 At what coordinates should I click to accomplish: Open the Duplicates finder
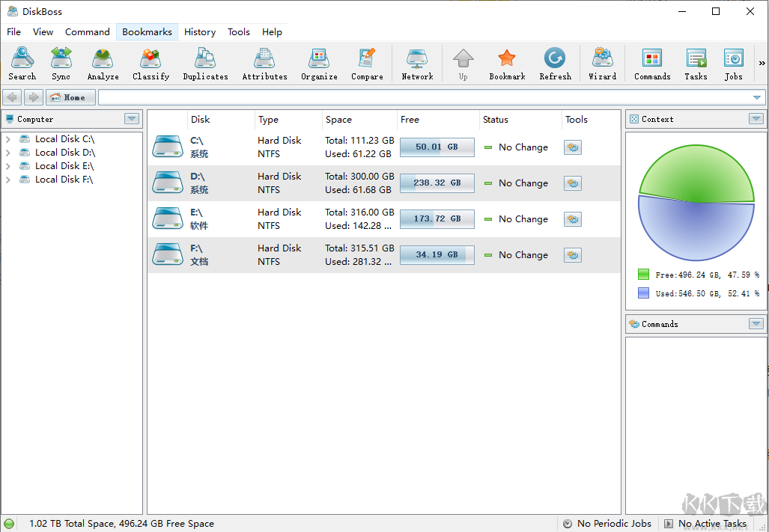coord(205,64)
